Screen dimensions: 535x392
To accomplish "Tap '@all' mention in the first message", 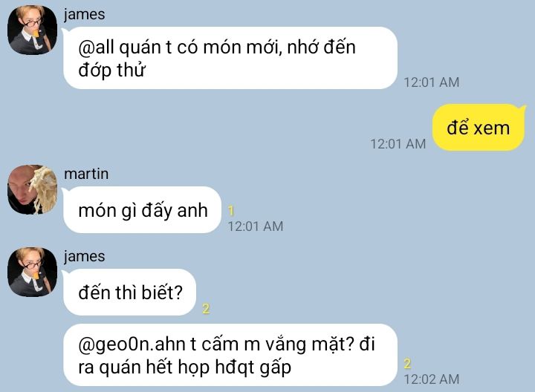I will 96,47.
